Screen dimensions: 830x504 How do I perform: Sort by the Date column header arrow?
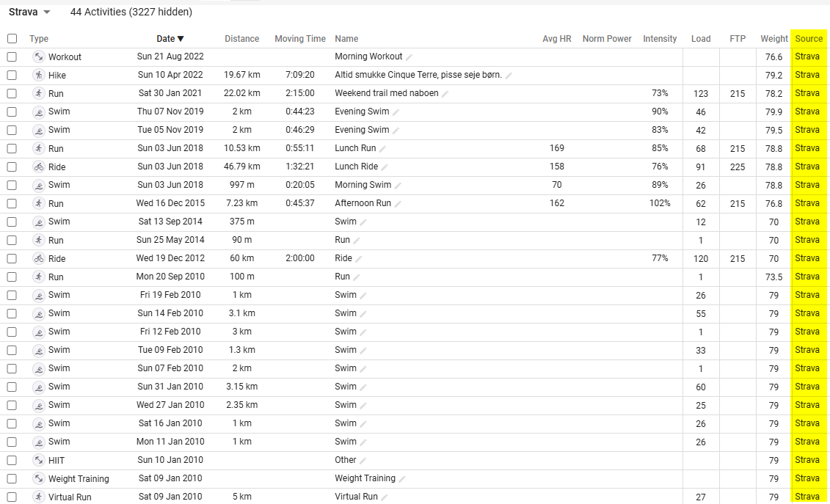pos(181,39)
